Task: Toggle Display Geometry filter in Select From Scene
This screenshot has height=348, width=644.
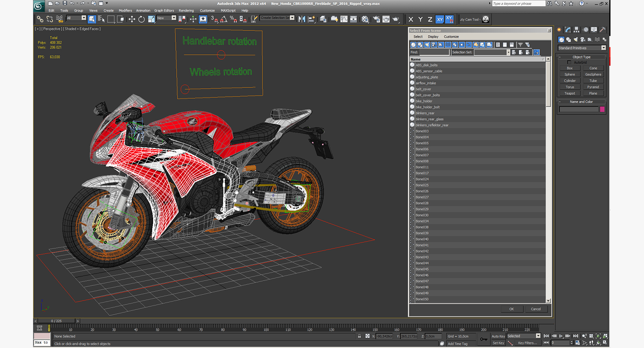Action: (x=413, y=45)
